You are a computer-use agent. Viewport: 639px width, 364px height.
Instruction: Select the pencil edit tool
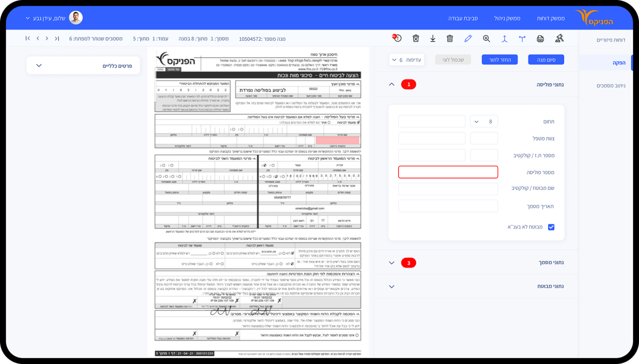468,39
